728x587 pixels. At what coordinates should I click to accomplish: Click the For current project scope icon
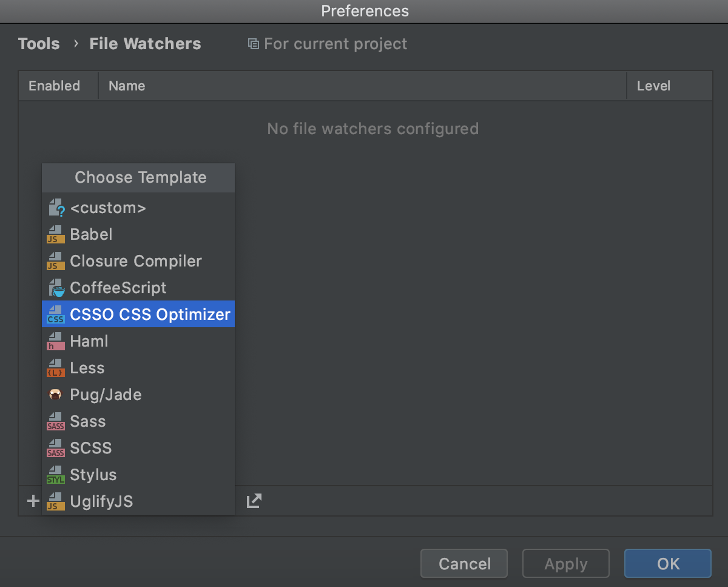253,43
